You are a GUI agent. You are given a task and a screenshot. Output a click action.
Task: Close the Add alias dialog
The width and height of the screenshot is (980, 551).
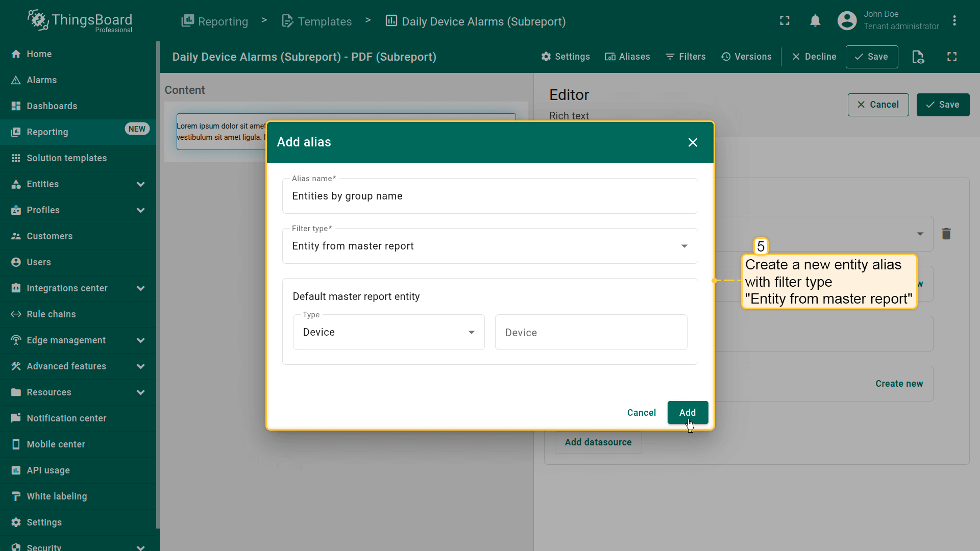pos(692,142)
